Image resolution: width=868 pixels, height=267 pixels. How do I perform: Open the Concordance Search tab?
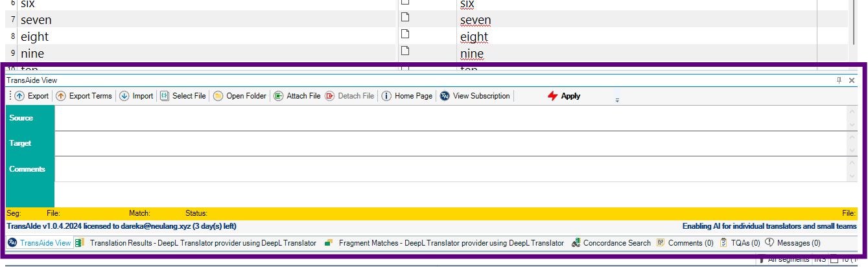tap(611, 243)
